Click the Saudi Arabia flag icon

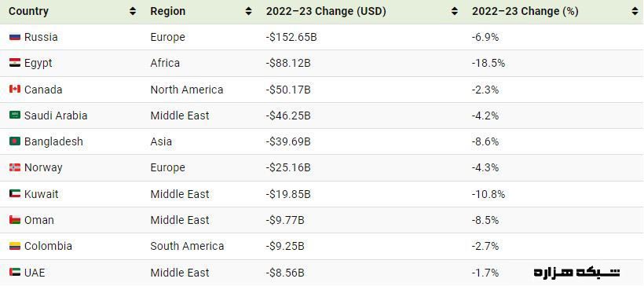pos(15,115)
